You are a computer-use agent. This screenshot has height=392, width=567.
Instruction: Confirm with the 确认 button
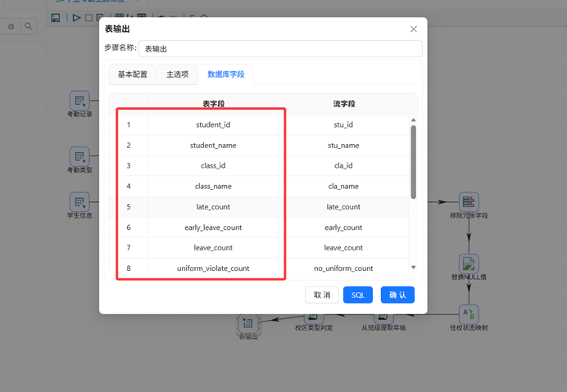click(397, 295)
